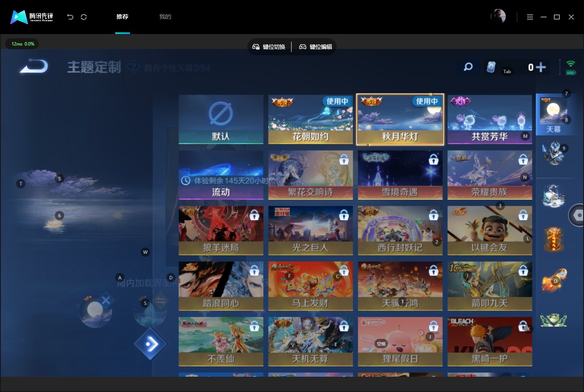Click the hexagon side panel handle
Screen dimensions: 584x392
[x=577, y=216]
